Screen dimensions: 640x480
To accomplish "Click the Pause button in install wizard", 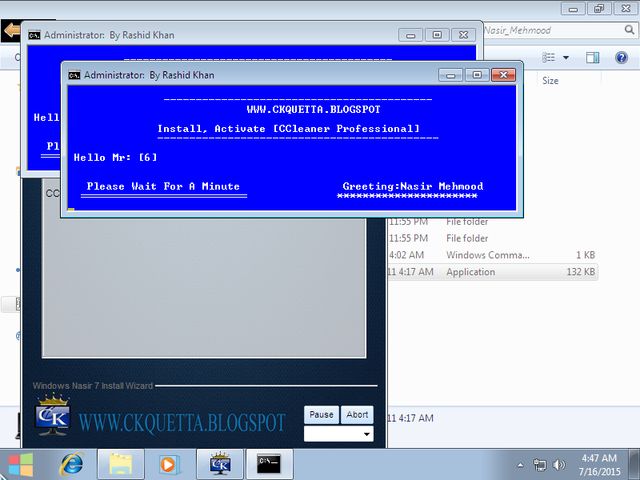I will click(321, 415).
